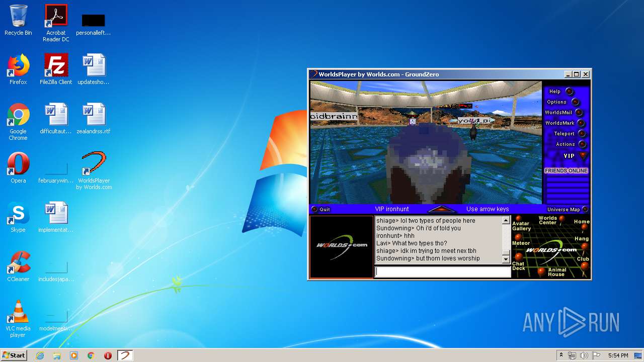Select the 'personalleft...' desktop file
644x362 pixels.
94,24
